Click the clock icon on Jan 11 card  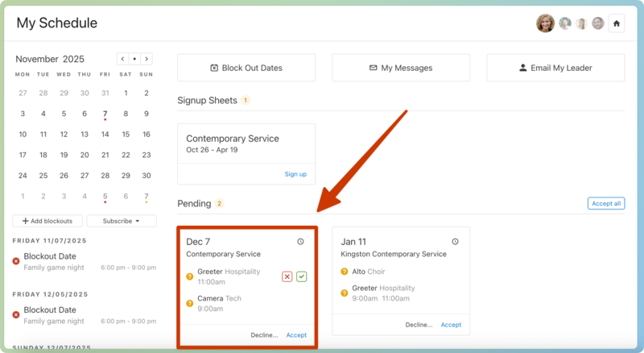pos(455,242)
